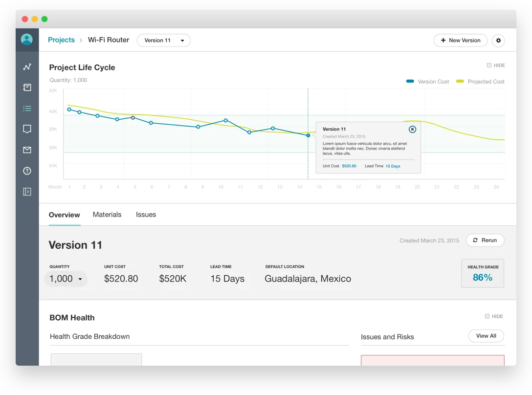Click the 42K y-axis label
The image size is (532, 395).
53,90
